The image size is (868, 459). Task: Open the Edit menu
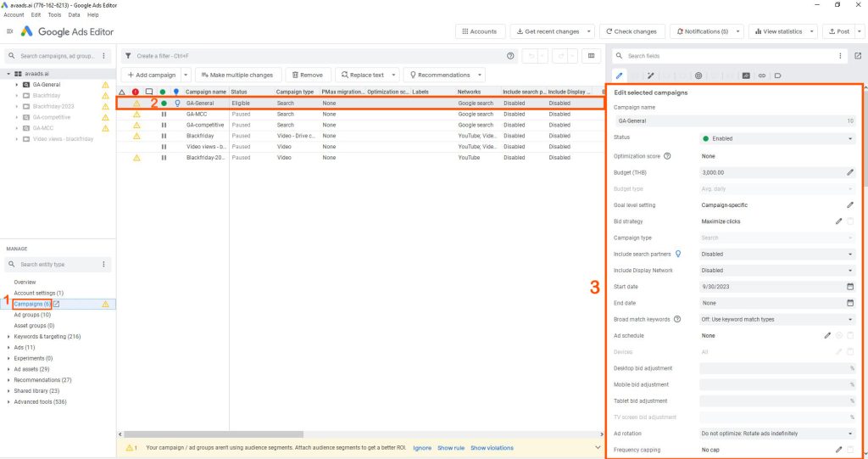[36, 15]
